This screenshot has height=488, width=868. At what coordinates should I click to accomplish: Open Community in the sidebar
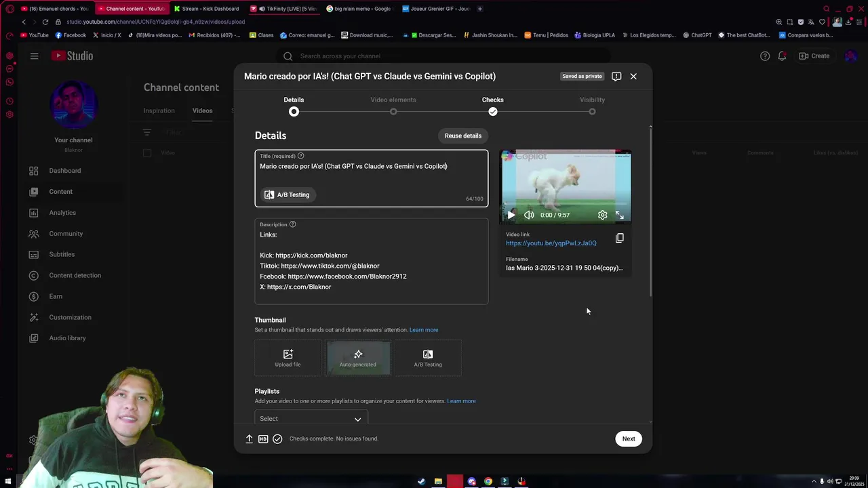[x=66, y=234]
